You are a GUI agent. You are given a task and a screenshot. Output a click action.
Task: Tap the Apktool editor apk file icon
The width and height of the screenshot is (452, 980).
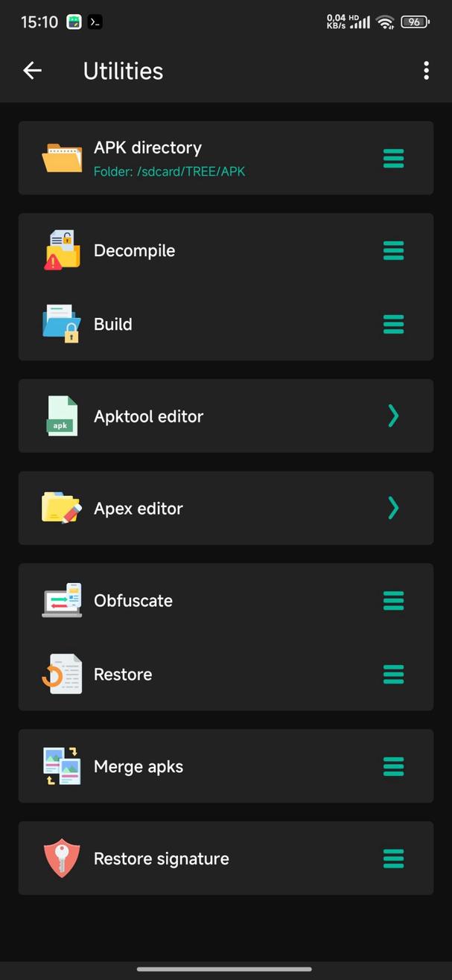pyautogui.click(x=62, y=416)
